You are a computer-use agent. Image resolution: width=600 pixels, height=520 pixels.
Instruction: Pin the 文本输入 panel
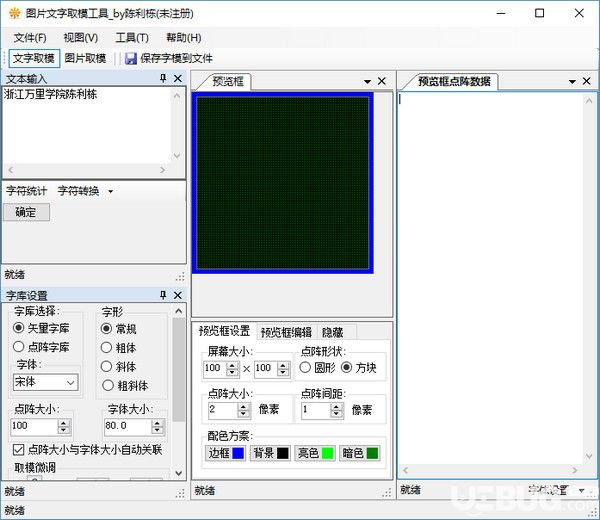point(163,78)
